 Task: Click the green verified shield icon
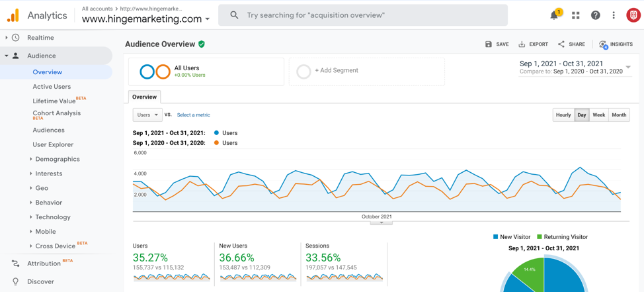point(201,44)
